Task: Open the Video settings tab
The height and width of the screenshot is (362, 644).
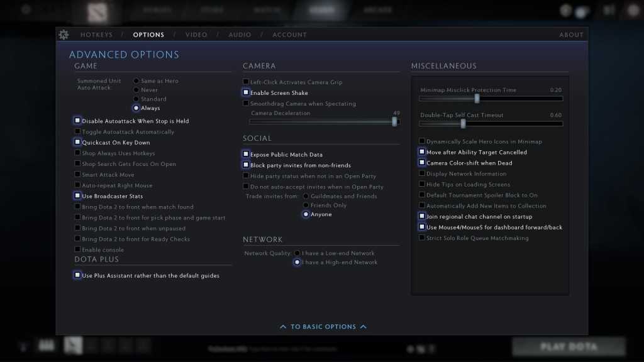Action: pyautogui.click(x=196, y=35)
